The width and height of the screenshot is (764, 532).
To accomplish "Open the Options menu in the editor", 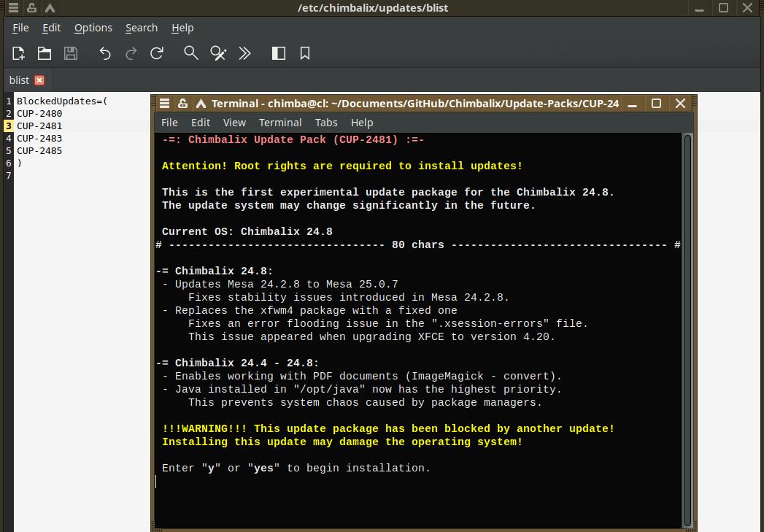I will click(93, 28).
